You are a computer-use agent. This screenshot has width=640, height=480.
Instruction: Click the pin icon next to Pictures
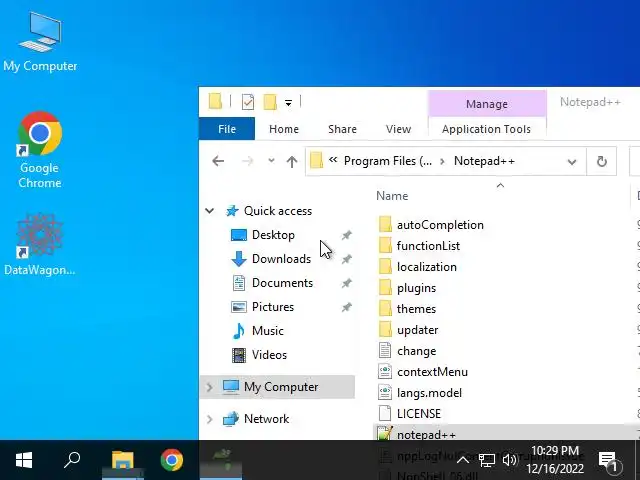point(347,307)
